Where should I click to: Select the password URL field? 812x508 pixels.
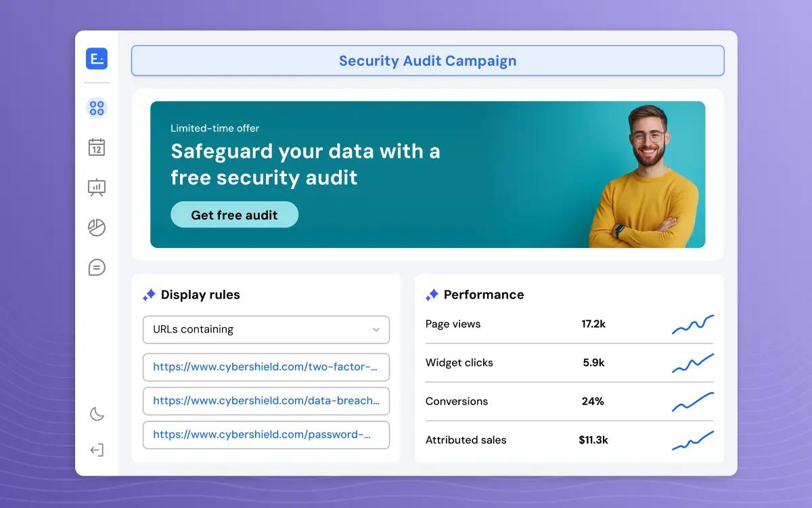click(x=266, y=435)
